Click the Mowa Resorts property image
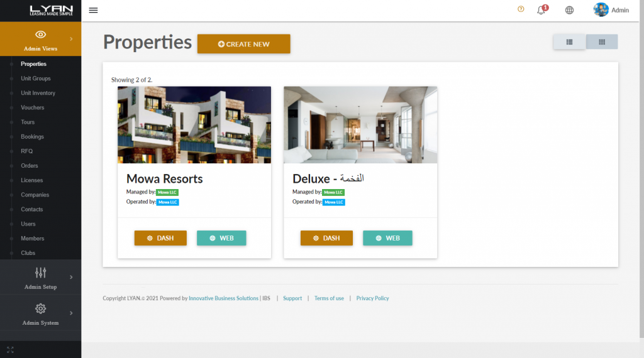Viewport: 644px width, 358px height. [194, 124]
